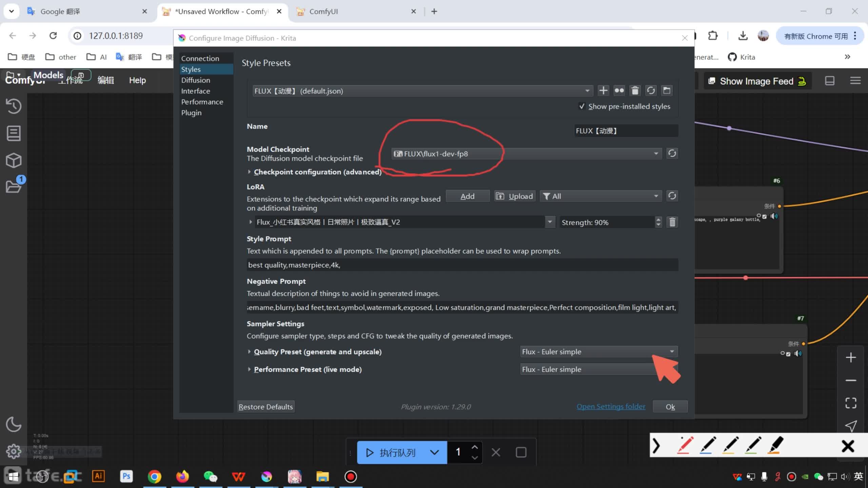
Task: Open the queue button dropdown arrow
Action: 434,452
